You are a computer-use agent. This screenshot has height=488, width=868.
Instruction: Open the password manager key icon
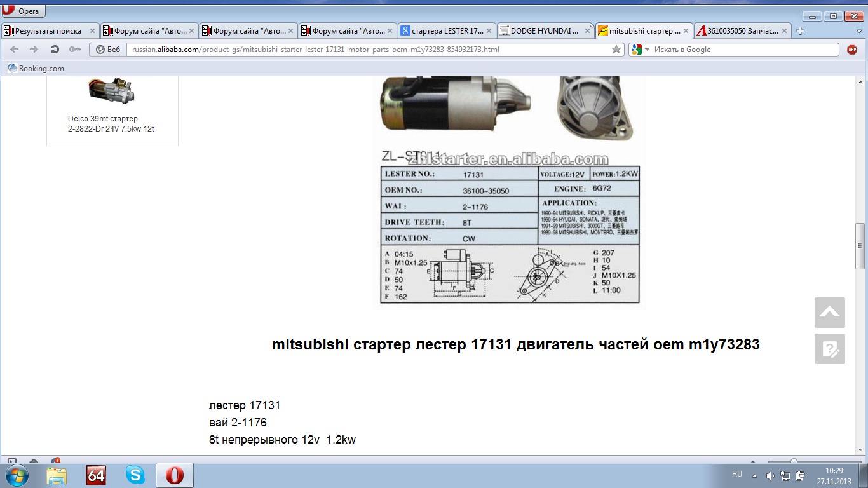click(74, 50)
